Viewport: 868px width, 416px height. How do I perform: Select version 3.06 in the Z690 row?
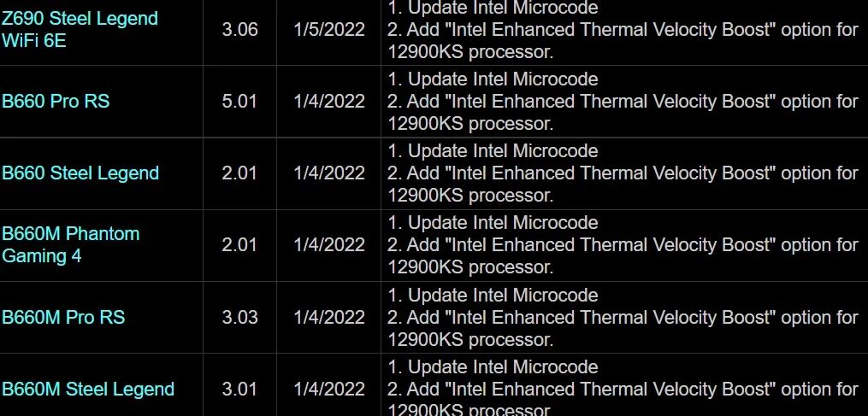coord(239,29)
